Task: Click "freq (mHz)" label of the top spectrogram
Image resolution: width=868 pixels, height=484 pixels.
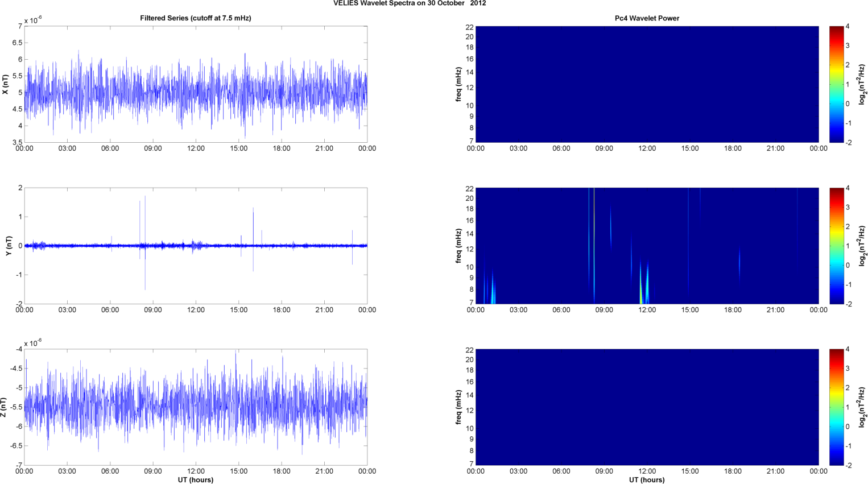Action: click(x=458, y=84)
